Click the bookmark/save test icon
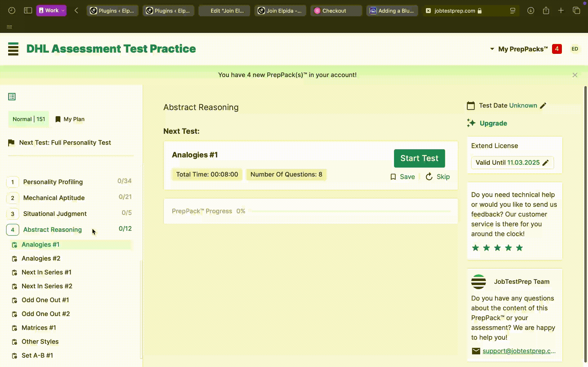Screen dimensions: 588x367 point(393,177)
